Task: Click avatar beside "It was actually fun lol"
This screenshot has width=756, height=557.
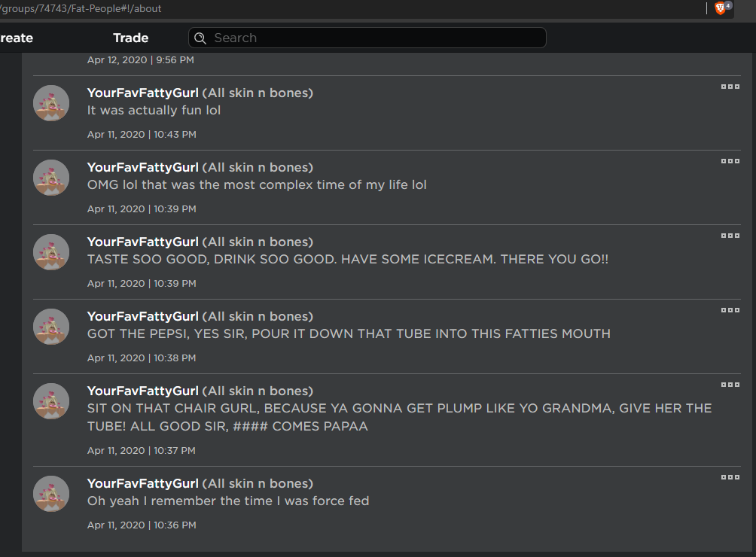Action: (51, 103)
